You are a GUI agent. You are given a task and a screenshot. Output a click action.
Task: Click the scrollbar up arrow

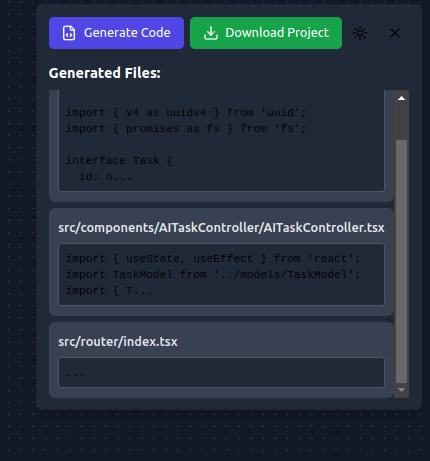(x=401, y=98)
